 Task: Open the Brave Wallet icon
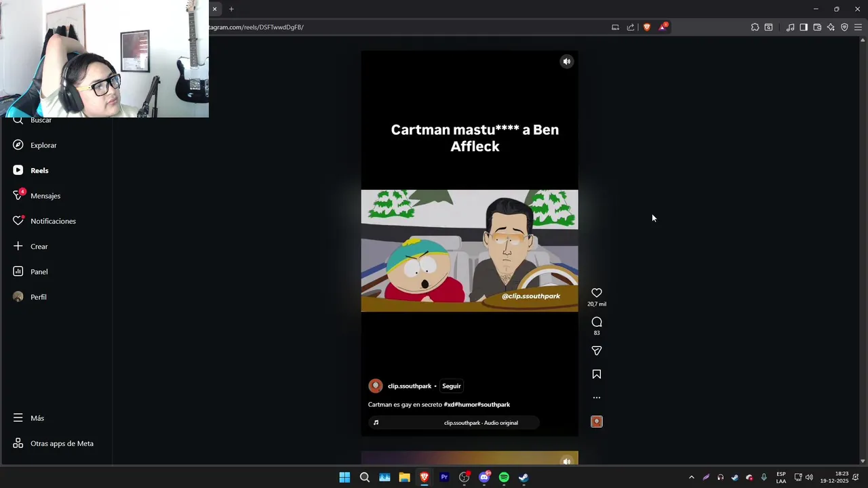817,27
